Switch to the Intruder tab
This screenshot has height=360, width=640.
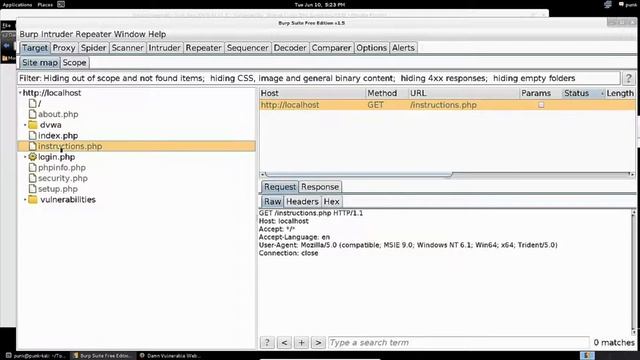click(164, 48)
